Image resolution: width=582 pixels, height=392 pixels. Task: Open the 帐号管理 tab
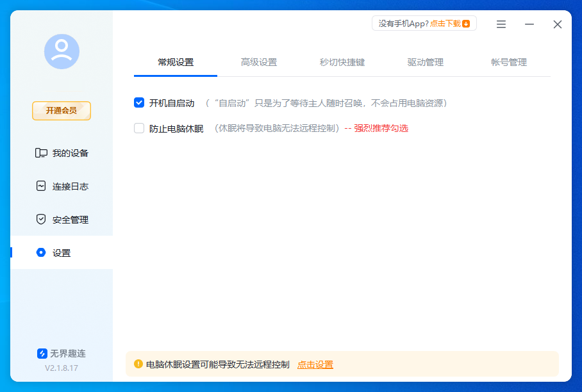pyautogui.click(x=508, y=62)
